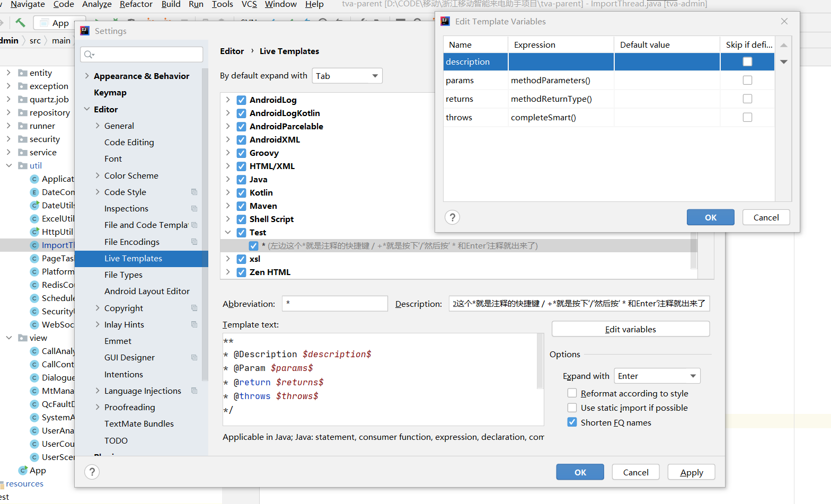Click the Settings tree vertical scrollbar
The image size is (831, 504).
click(x=205, y=225)
